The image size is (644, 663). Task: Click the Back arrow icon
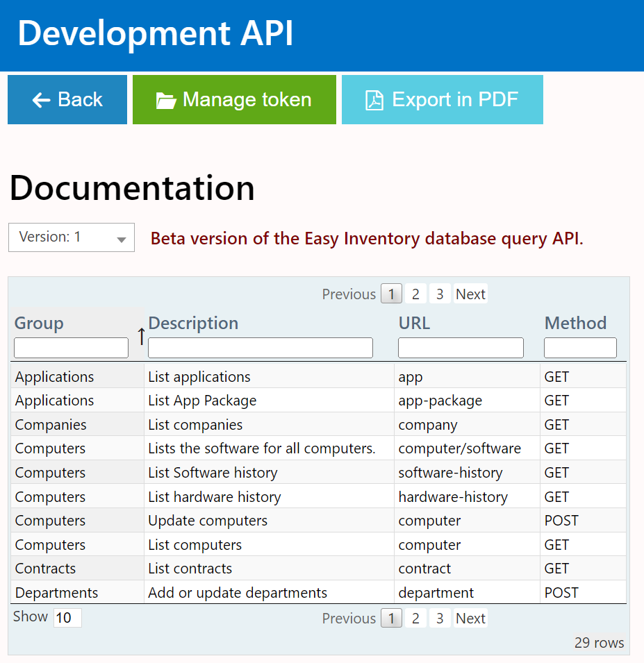click(x=41, y=100)
